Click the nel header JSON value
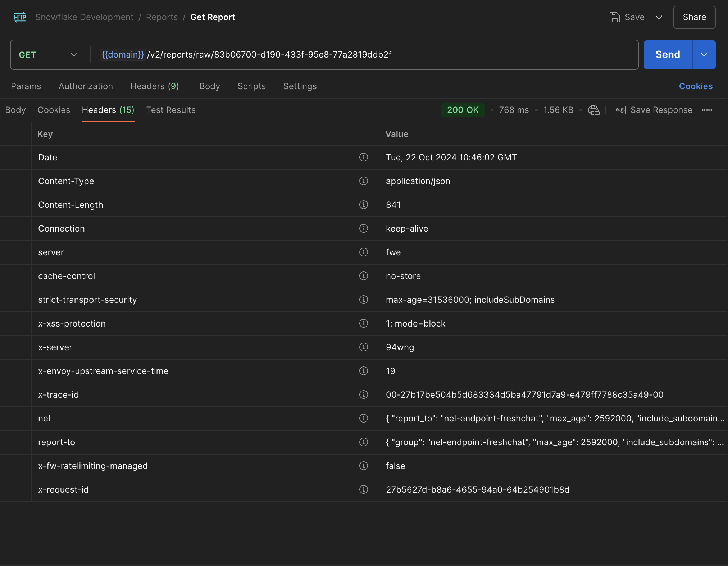Image resolution: width=728 pixels, height=566 pixels. pos(555,419)
